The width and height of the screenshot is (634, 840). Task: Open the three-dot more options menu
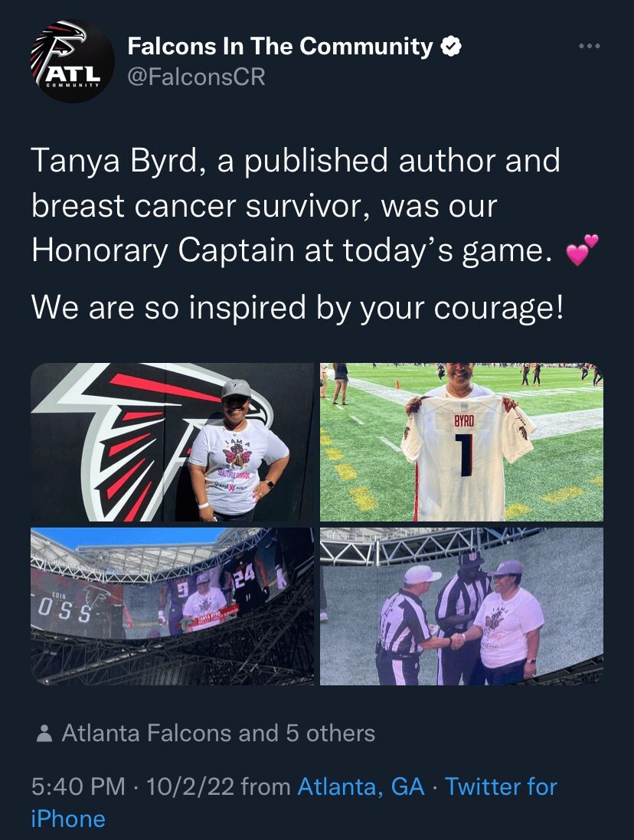point(590,47)
